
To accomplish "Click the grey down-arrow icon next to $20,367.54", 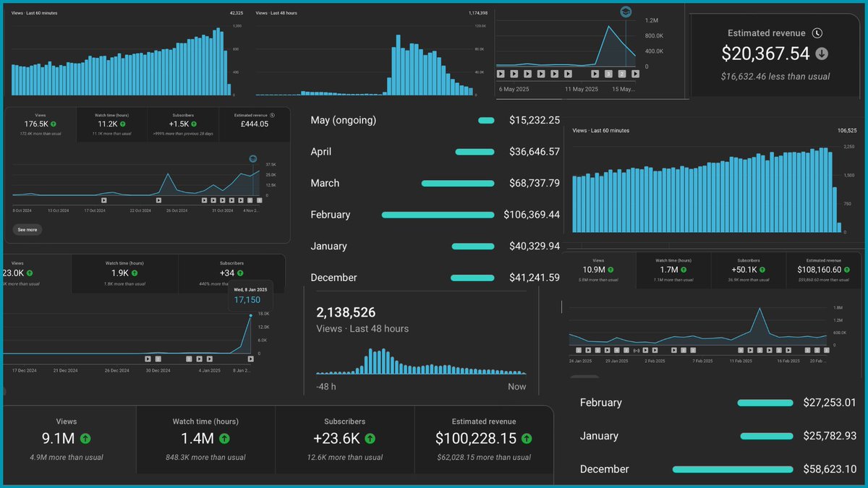I will point(822,53).
